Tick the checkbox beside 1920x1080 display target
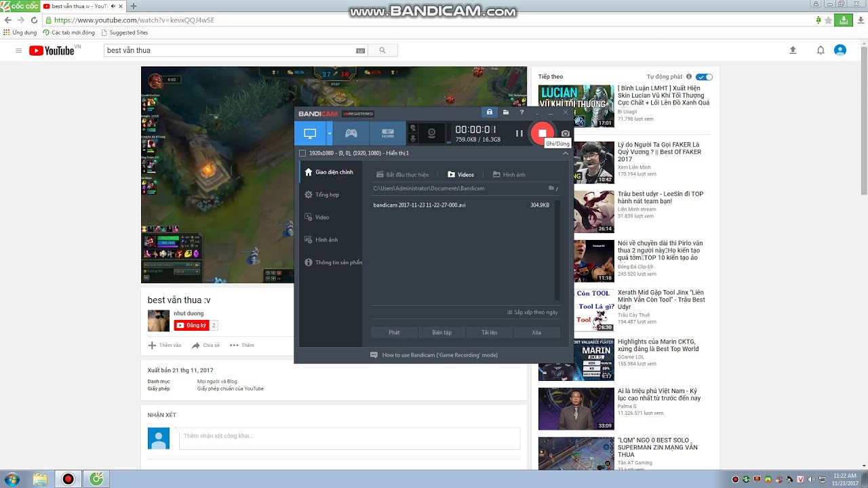Screen dimensions: 868x488 click(302, 153)
